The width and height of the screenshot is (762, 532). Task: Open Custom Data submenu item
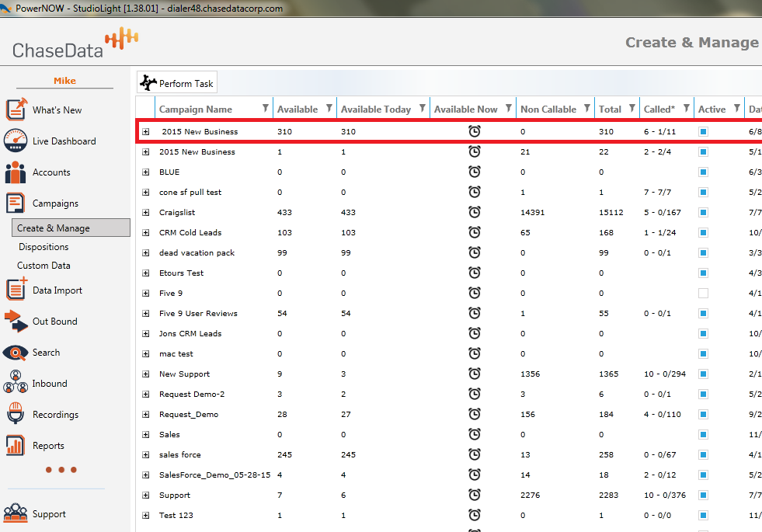(43, 266)
